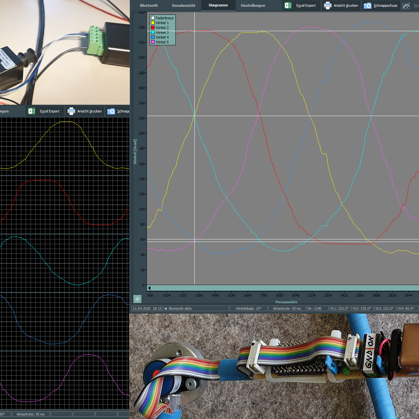Click the Excel icon in the left window toolbar

point(31,111)
